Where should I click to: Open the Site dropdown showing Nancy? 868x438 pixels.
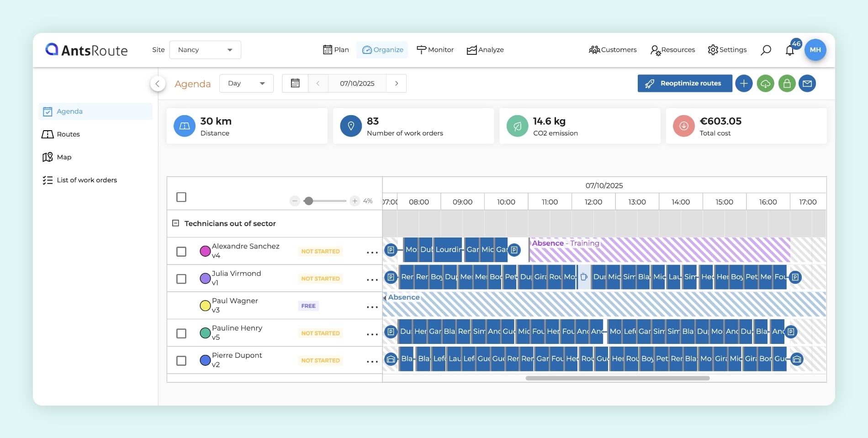click(205, 50)
